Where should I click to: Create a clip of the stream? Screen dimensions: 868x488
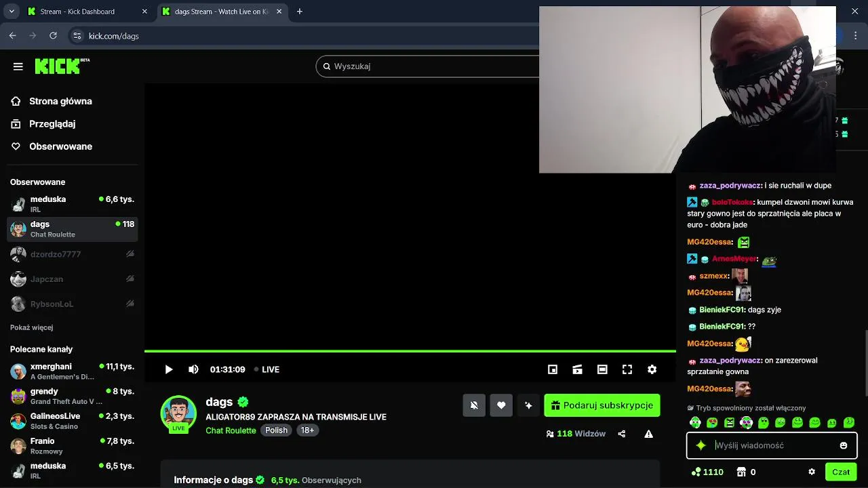pyautogui.click(x=578, y=369)
